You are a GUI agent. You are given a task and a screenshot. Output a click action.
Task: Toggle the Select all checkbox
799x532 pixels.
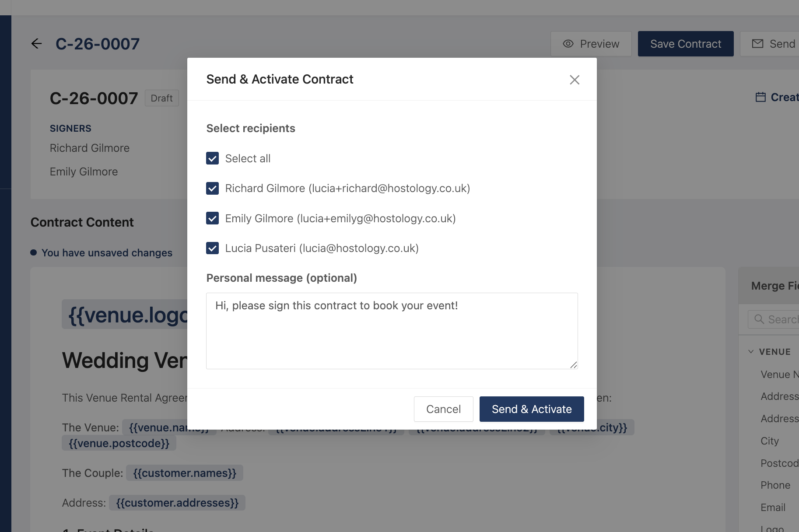pos(212,158)
